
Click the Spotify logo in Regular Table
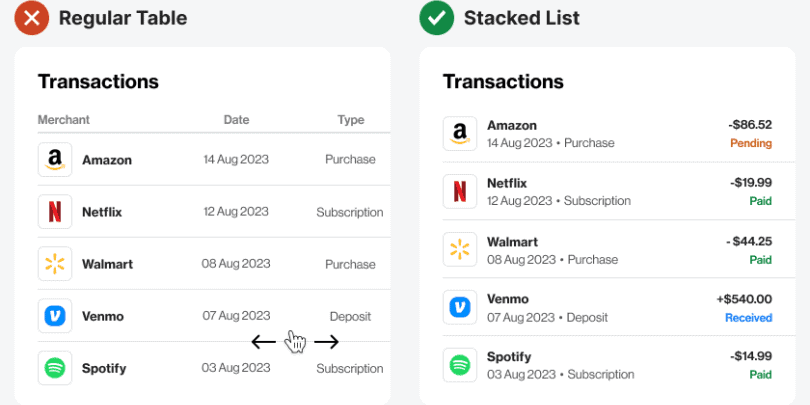point(55,368)
